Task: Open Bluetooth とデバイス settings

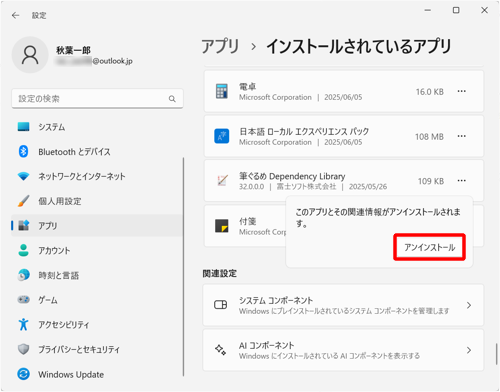Action: 97,152
